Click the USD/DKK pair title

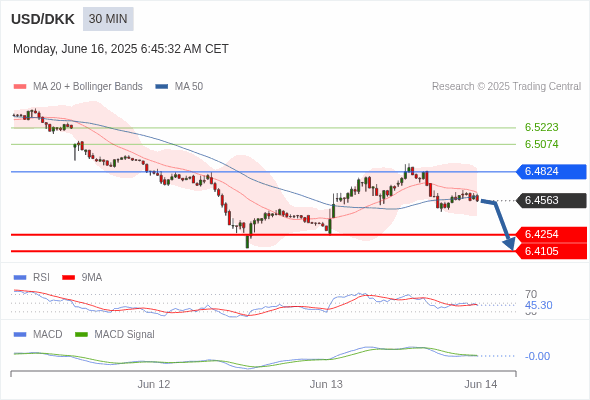tap(43, 19)
